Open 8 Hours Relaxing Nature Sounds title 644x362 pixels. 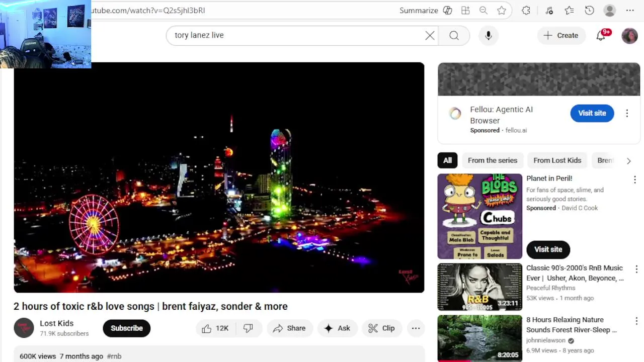(571, 325)
